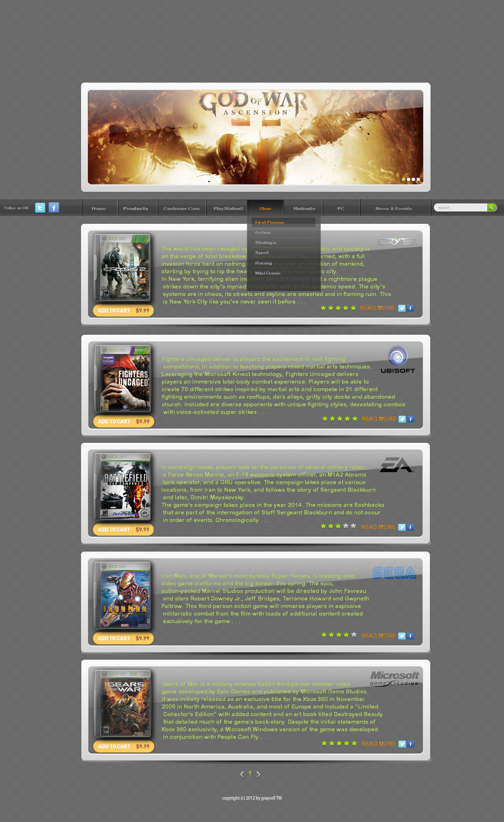This screenshot has width=504, height=822.
Task: Read more about Battlefield
Action: [x=378, y=527]
